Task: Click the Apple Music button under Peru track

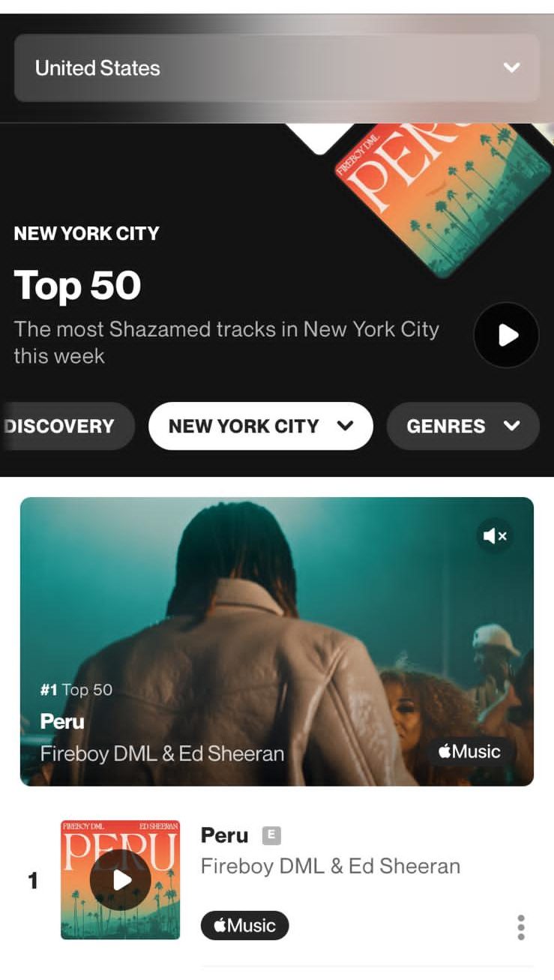Action: 244,925
